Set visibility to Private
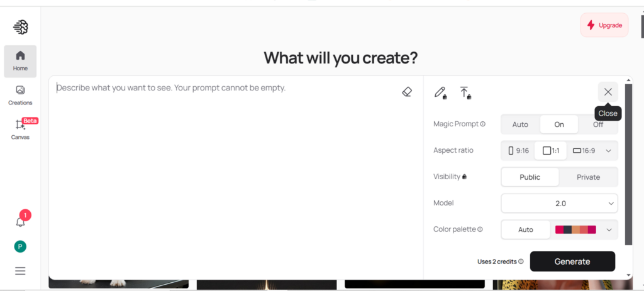The image size is (644, 291). 588,177
